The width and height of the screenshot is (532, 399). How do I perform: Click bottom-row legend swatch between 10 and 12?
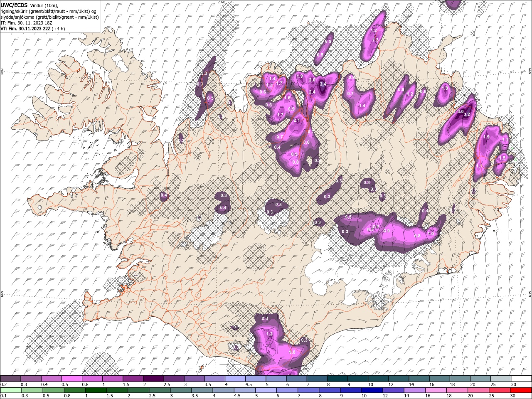372,390
